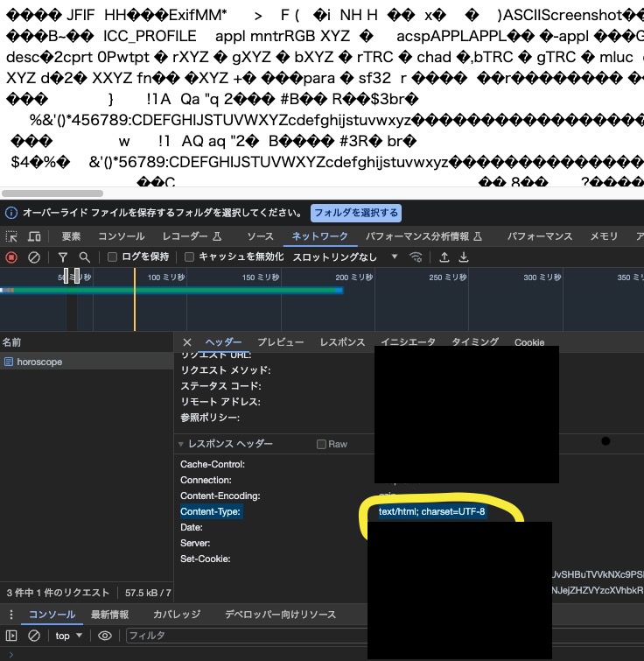Show the console sidebar icon
This screenshot has width=644, height=661.
coord(11,636)
